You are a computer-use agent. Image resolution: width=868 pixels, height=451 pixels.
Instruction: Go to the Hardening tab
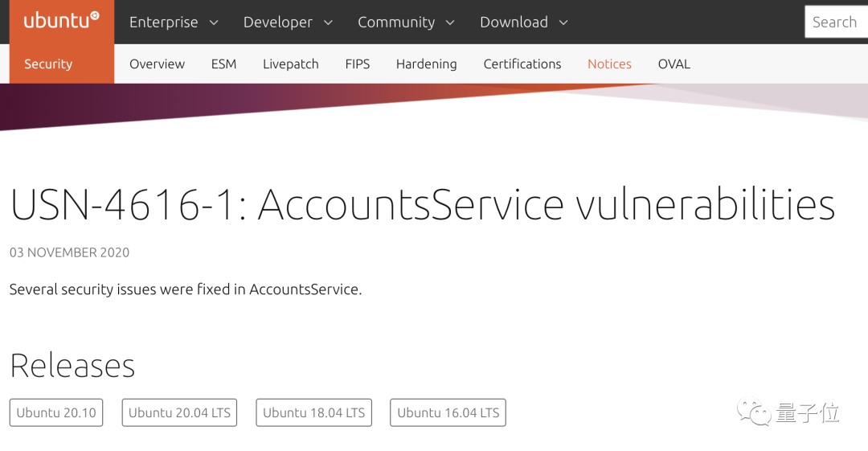pos(426,64)
